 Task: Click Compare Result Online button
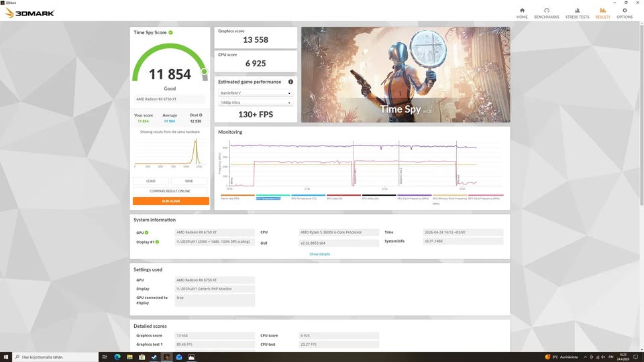pos(170,191)
